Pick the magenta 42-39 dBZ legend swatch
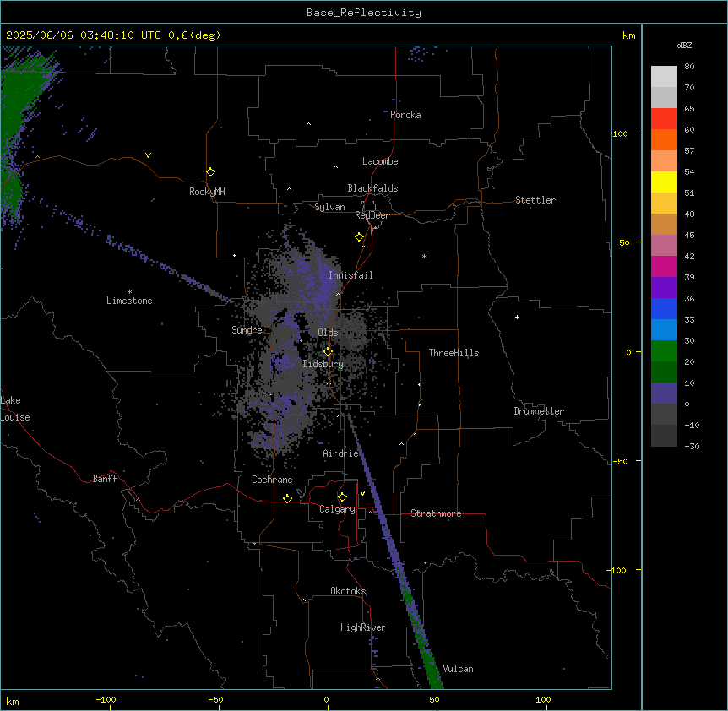This screenshot has height=711, width=728. click(664, 266)
